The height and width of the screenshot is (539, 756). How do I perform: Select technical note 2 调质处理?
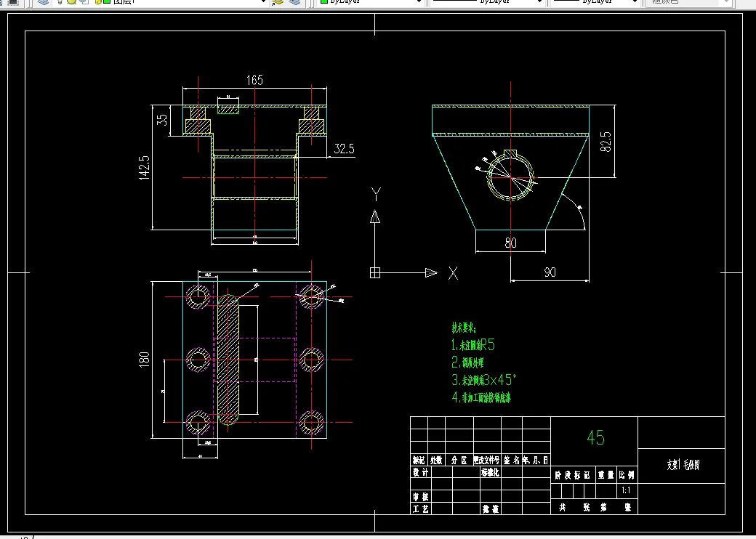click(467, 362)
